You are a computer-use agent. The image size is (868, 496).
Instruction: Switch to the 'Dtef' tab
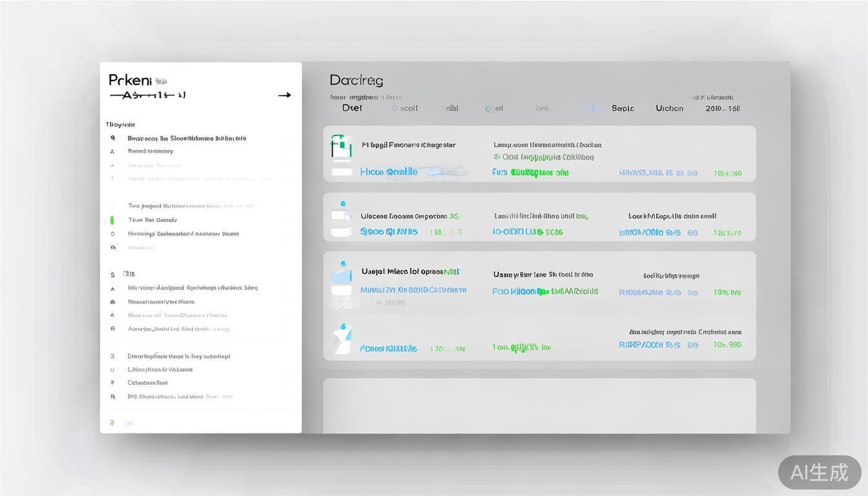point(352,108)
